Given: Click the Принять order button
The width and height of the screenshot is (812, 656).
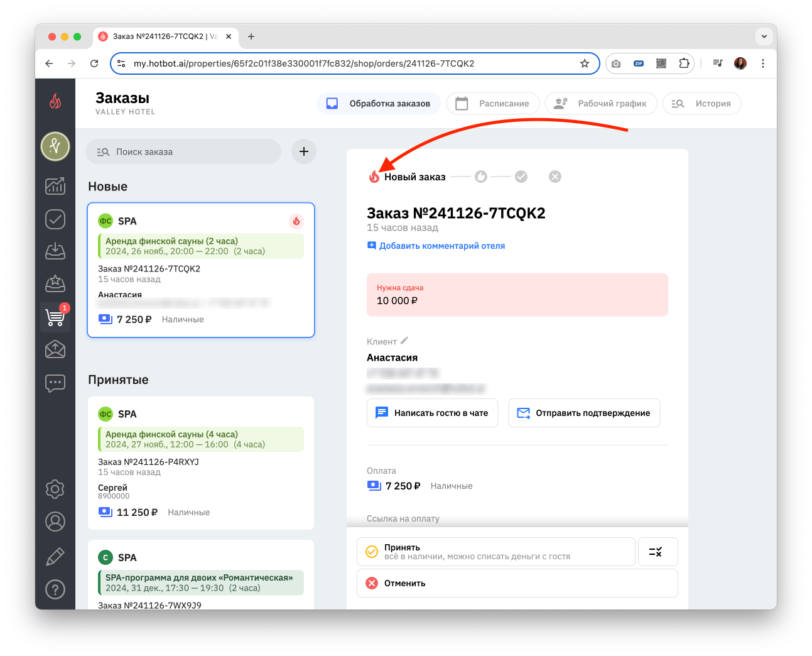Looking at the screenshot, I should pos(496,552).
